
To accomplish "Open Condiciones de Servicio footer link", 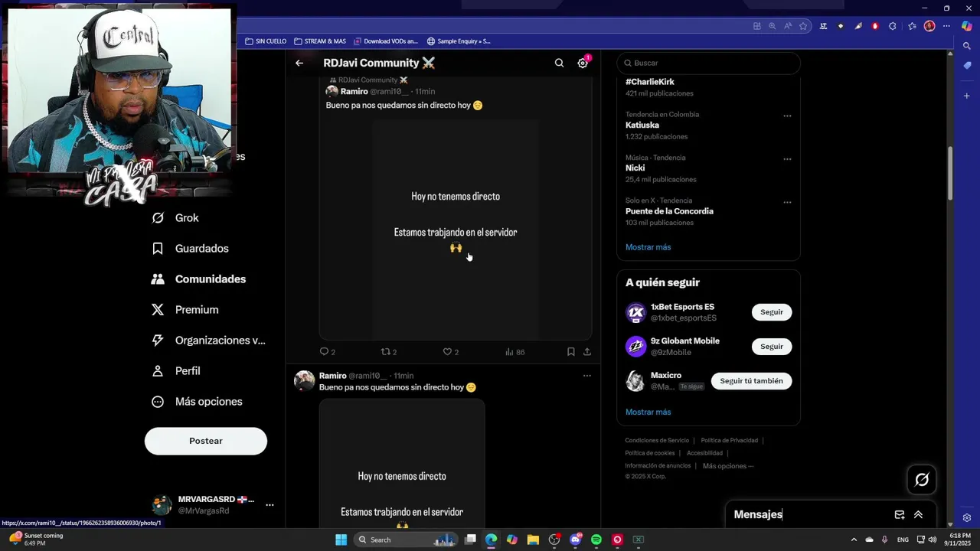I will coord(657,441).
